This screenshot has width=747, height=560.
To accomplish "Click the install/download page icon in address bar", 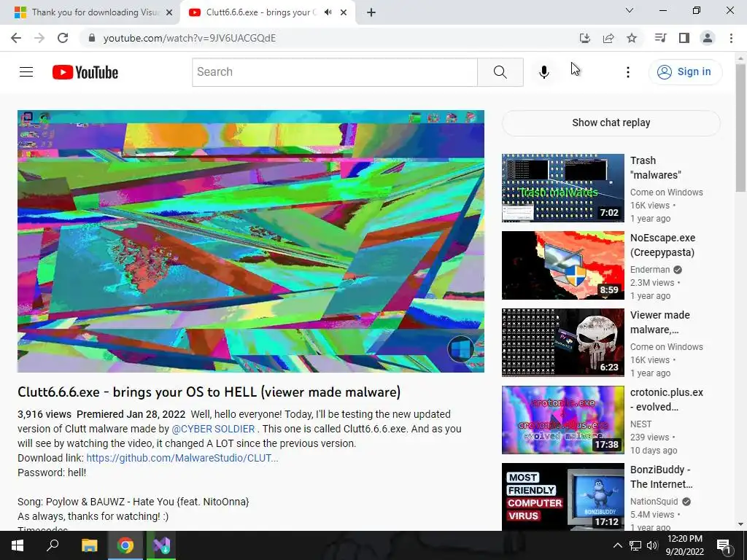I will point(584,38).
